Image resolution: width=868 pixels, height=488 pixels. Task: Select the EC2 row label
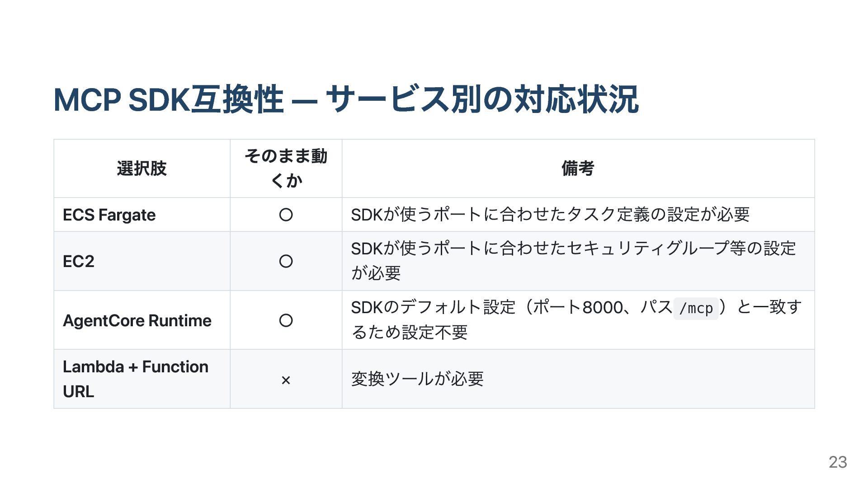click(79, 262)
